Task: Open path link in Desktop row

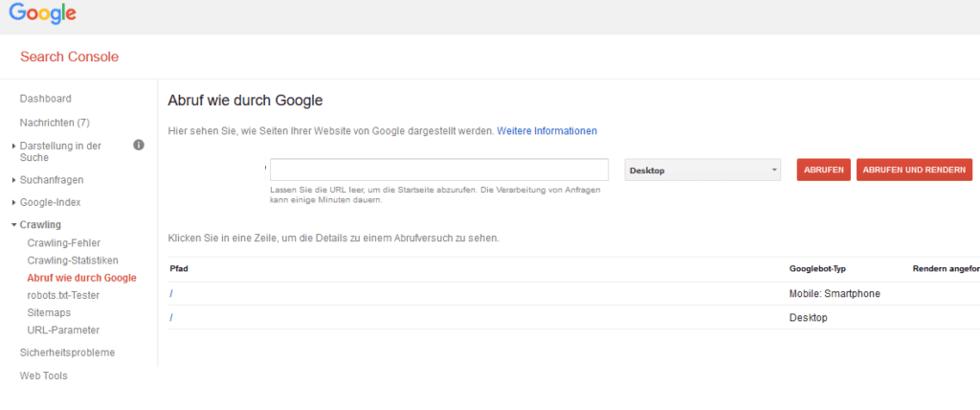Action: pyautogui.click(x=171, y=317)
